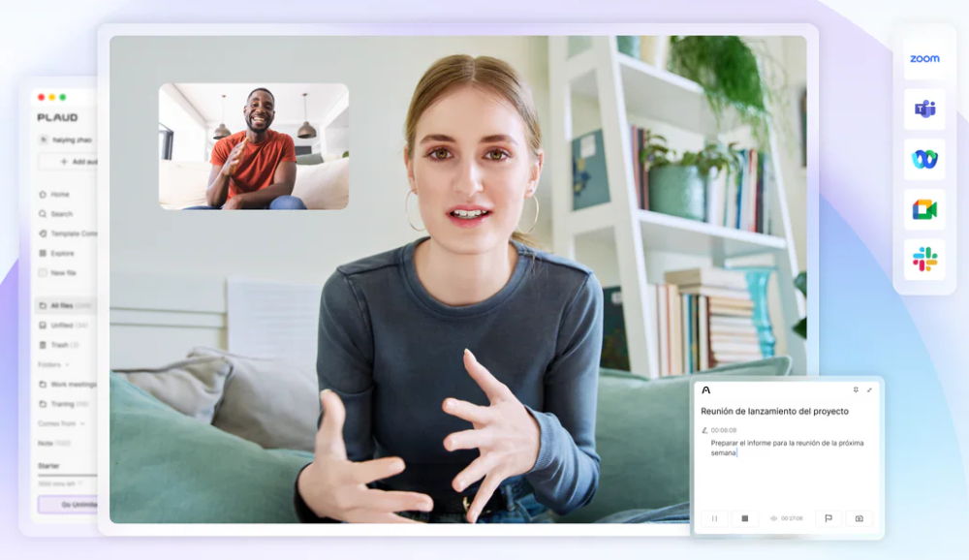Image resolution: width=969 pixels, height=560 pixels.
Task: Select the Webex integration icon
Action: click(924, 159)
